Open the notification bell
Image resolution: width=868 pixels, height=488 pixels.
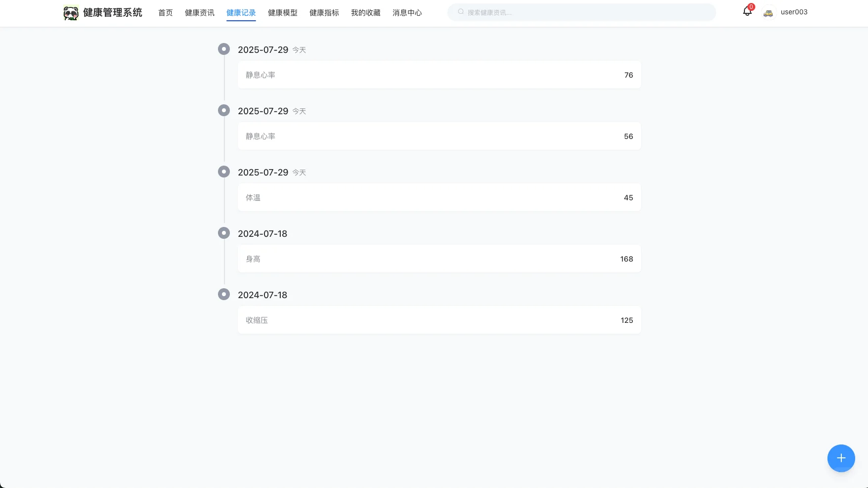tap(746, 12)
